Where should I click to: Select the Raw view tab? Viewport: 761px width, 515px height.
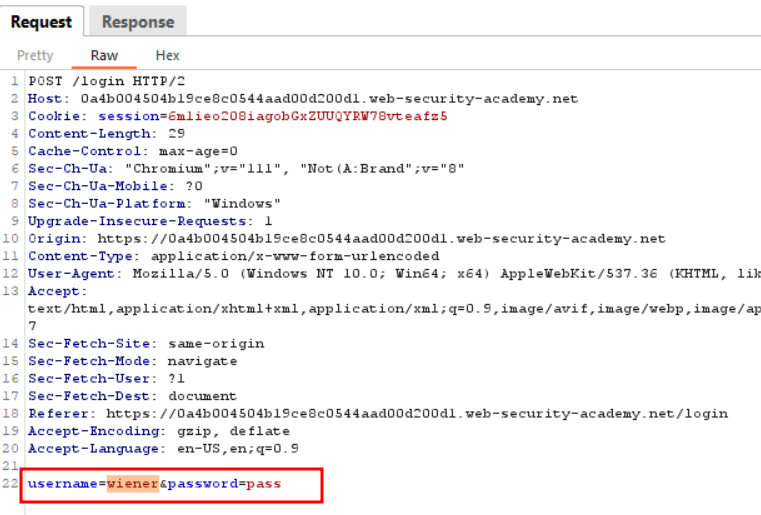[x=104, y=55]
